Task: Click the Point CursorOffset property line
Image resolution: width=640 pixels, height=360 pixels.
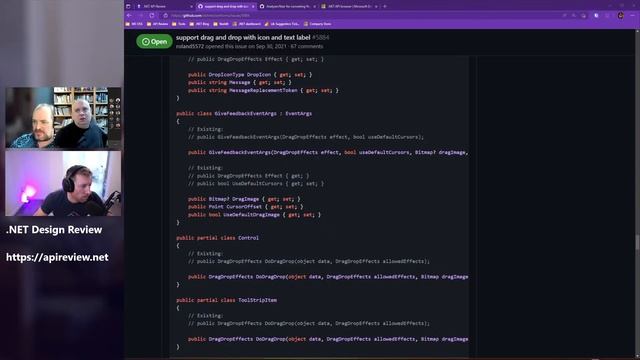Action: click(x=245, y=207)
